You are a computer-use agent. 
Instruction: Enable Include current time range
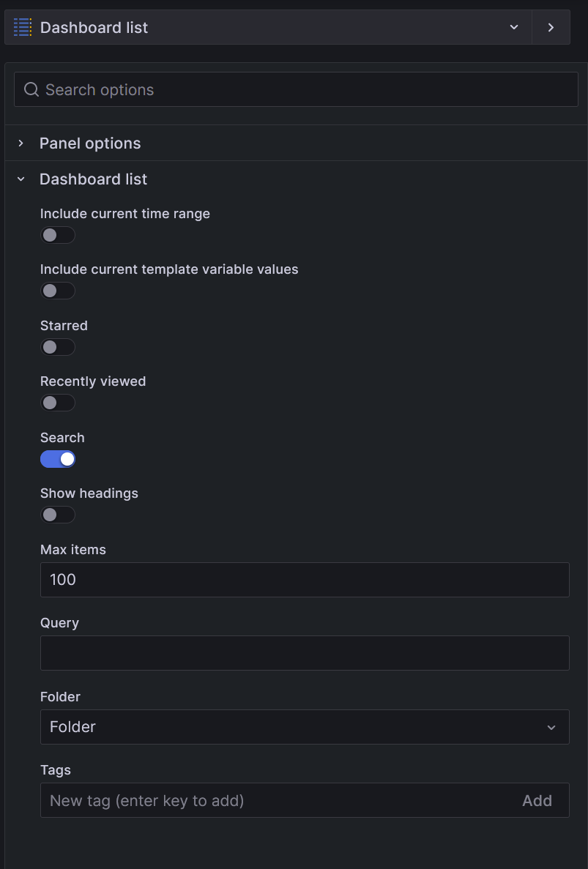pos(58,235)
